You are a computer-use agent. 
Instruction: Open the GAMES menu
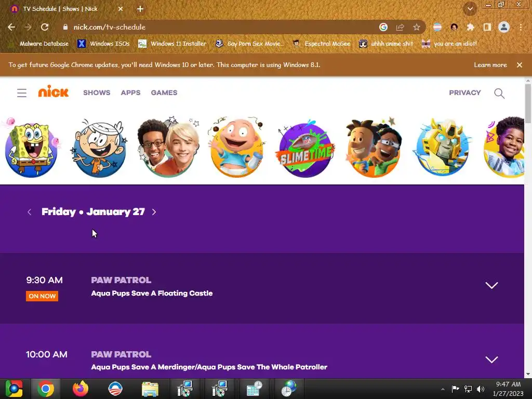click(x=164, y=92)
